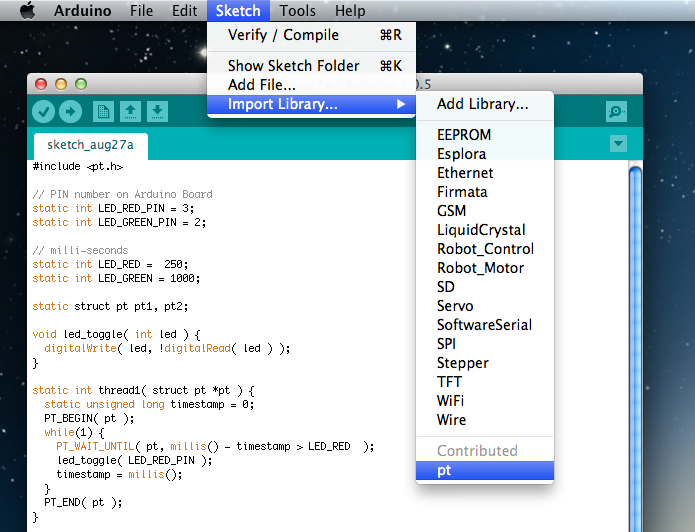Click the green zoom window button
The height and width of the screenshot is (532, 695).
(x=81, y=84)
